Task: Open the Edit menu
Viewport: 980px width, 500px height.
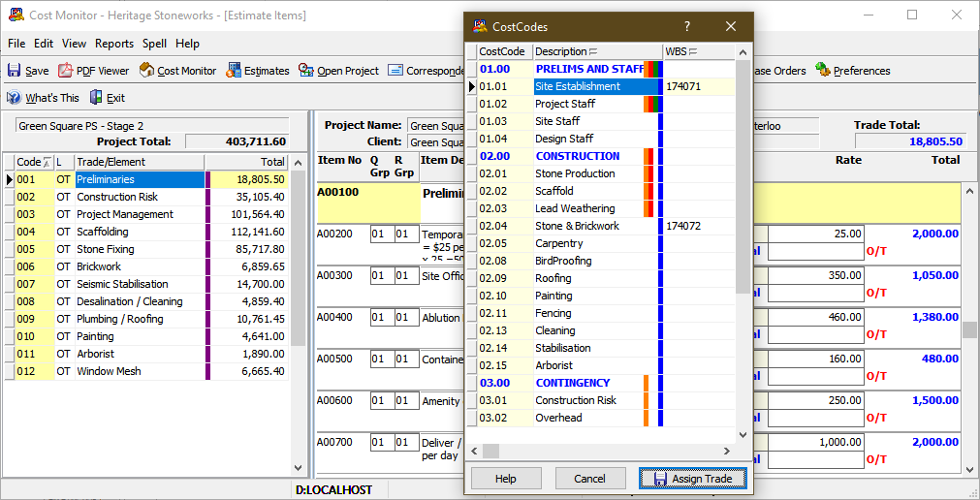Action: point(43,44)
